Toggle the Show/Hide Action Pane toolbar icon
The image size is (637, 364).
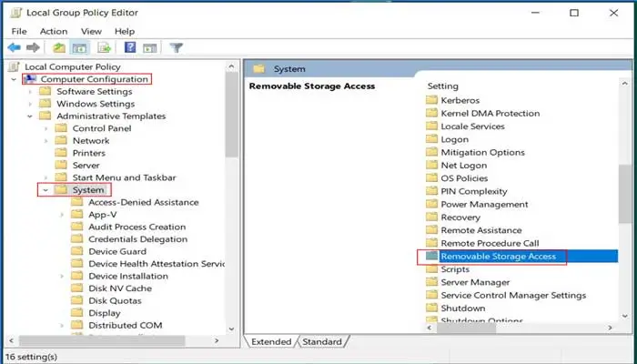148,47
